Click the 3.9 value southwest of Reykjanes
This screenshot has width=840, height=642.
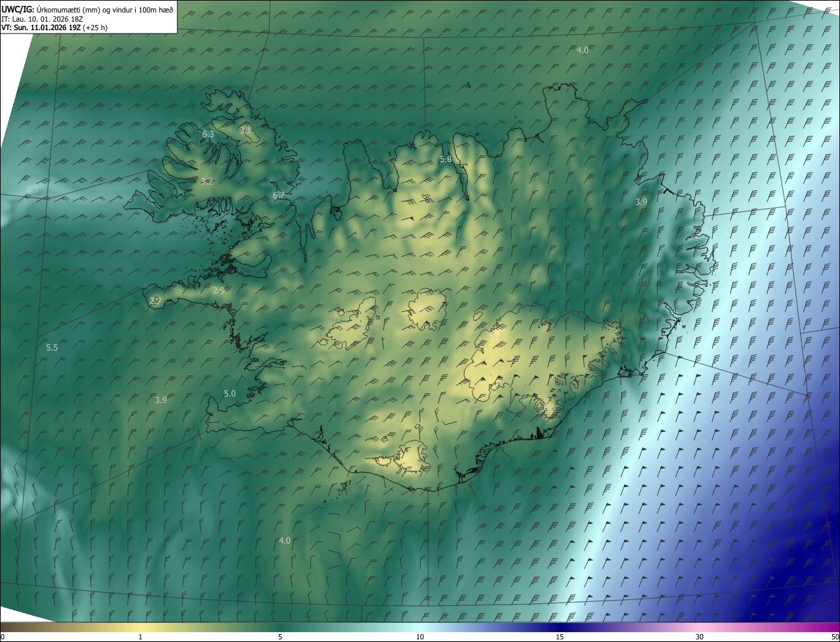pos(161,400)
